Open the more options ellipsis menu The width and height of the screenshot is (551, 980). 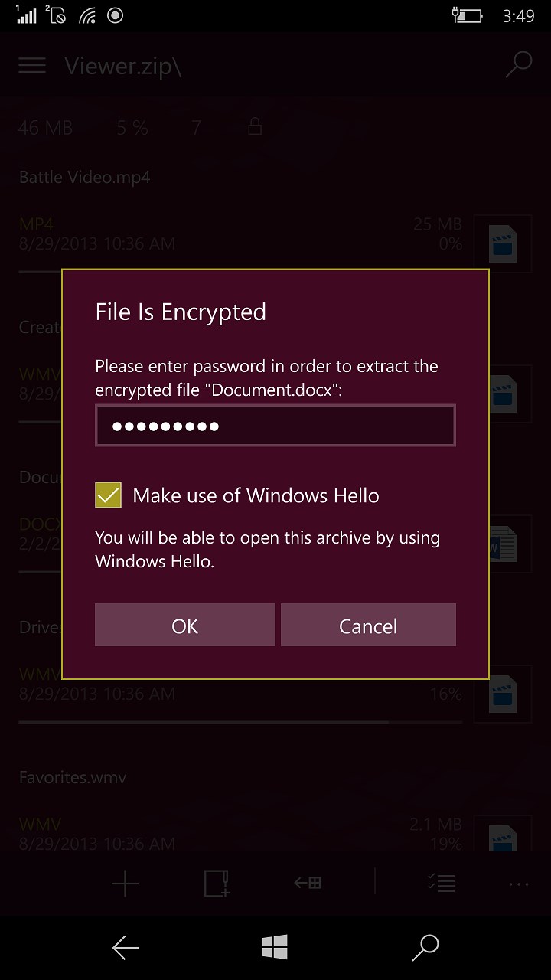pyautogui.click(x=518, y=884)
